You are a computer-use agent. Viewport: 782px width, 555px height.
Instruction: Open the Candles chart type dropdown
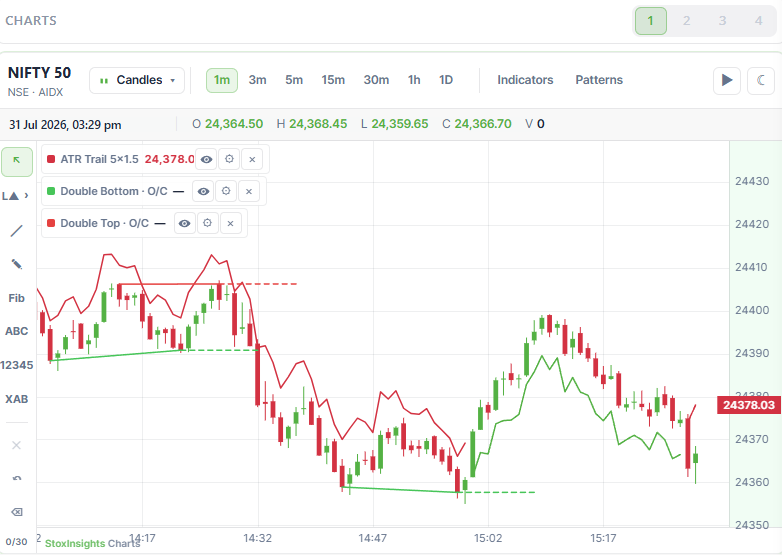pyautogui.click(x=137, y=80)
